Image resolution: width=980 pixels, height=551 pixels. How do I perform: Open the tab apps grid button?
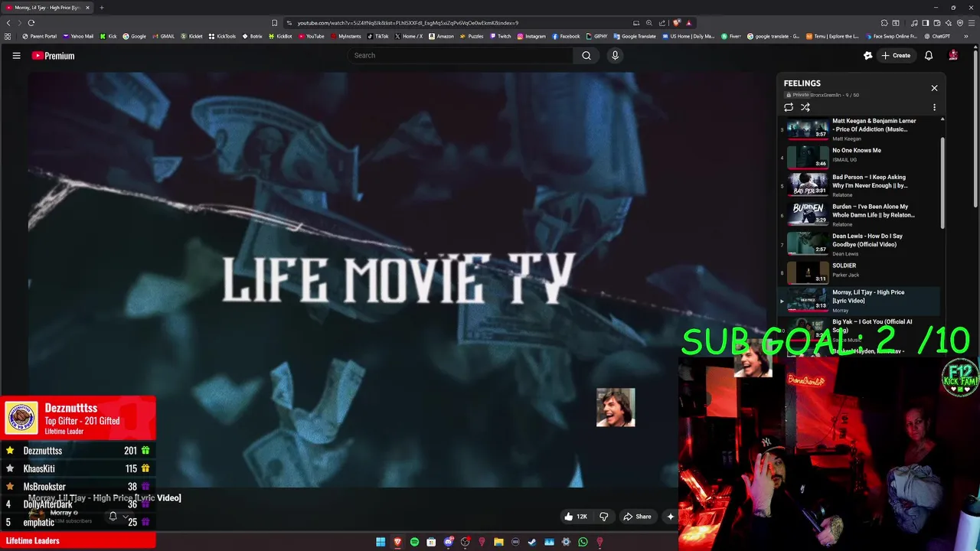click(8, 36)
